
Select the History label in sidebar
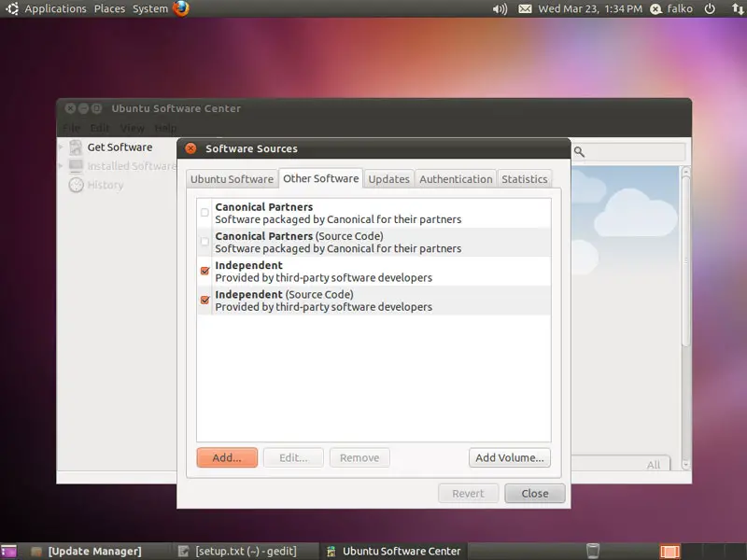click(x=106, y=185)
